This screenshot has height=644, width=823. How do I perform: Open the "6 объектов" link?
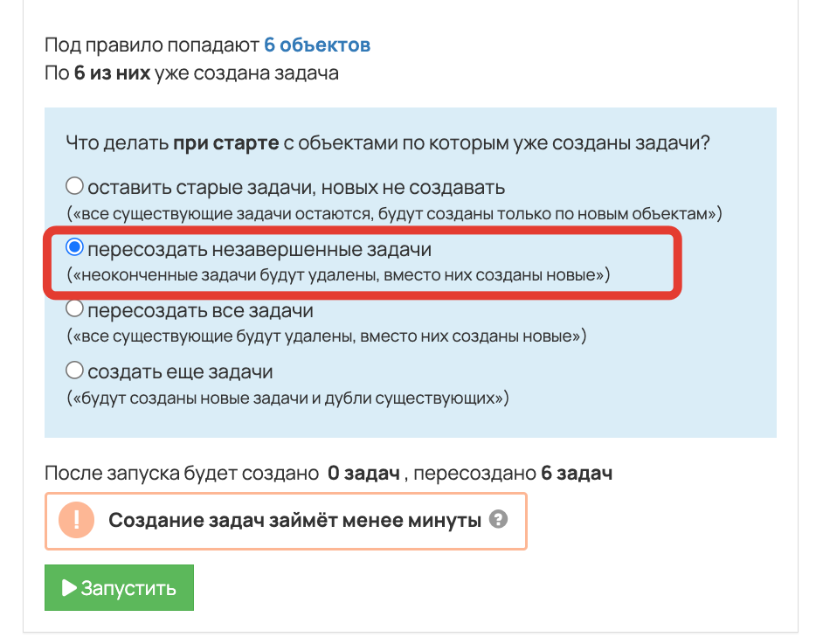pyautogui.click(x=317, y=45)
